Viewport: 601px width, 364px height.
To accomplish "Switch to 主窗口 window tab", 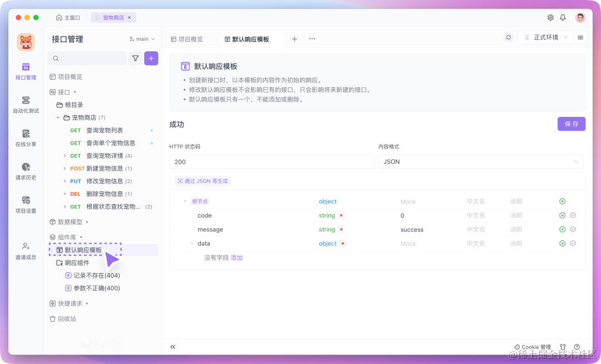I will (68, 18).
